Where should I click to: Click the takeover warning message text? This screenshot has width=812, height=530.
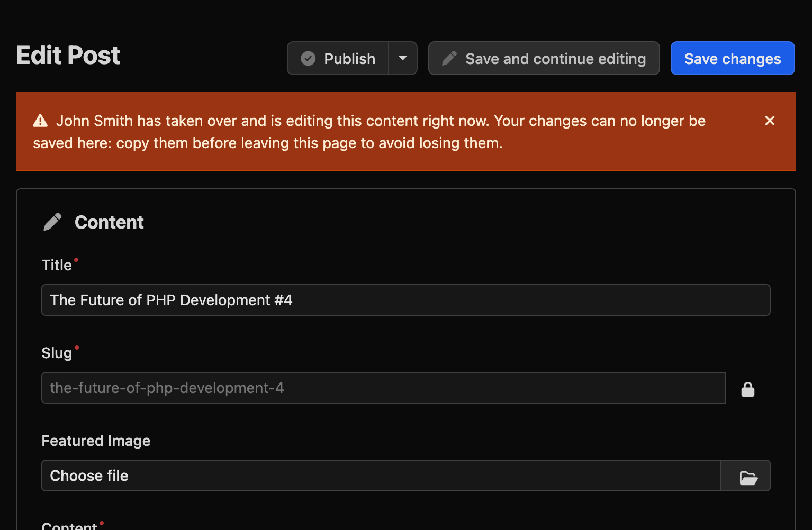pos(369,132)
